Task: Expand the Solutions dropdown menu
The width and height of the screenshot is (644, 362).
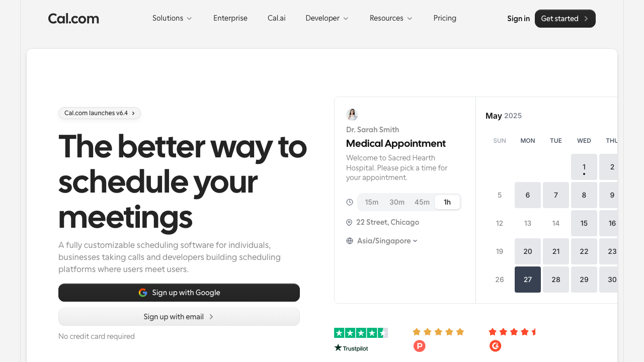Action: tap(172, 18)
